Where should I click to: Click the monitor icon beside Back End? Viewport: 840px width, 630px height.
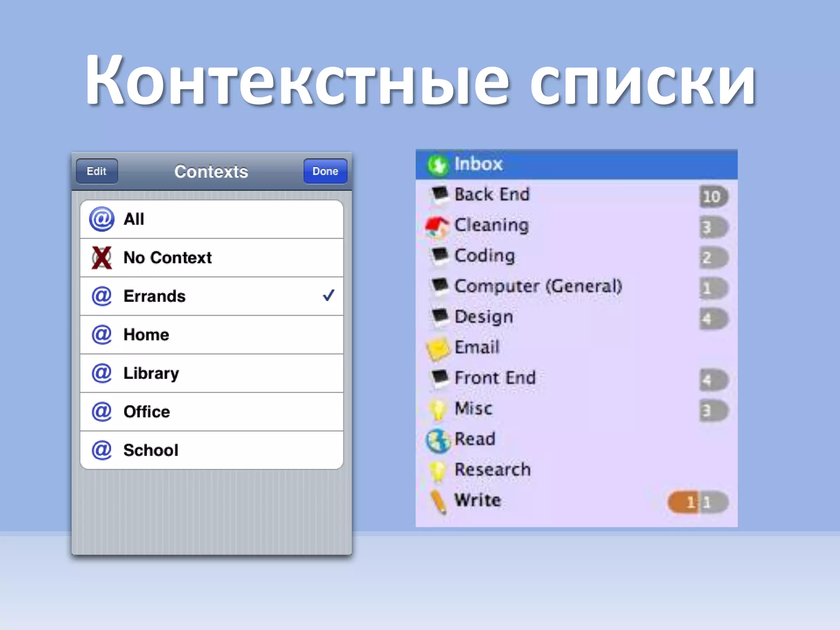(440, 194)
